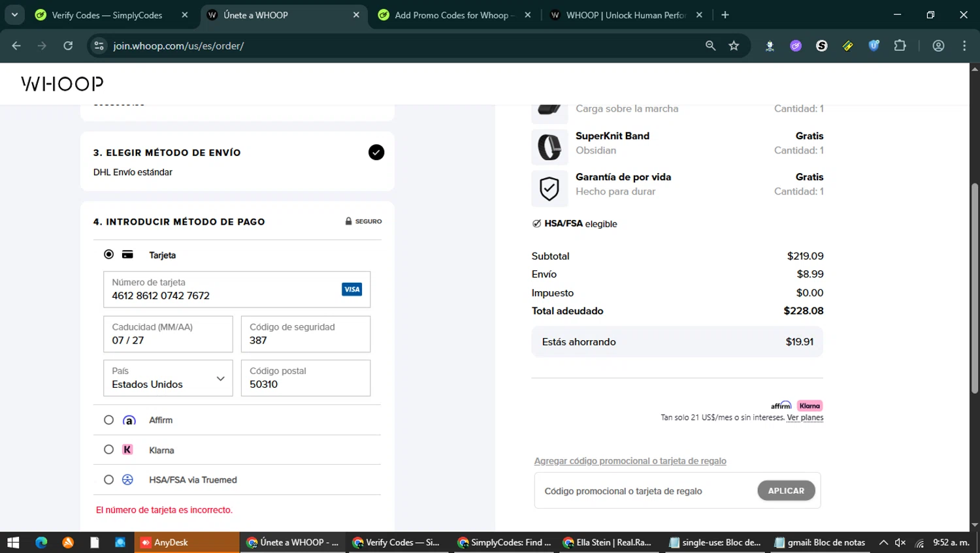980x553 pixels.
Task: Select the Klarna payment radio button
Action: click(109, 450)
